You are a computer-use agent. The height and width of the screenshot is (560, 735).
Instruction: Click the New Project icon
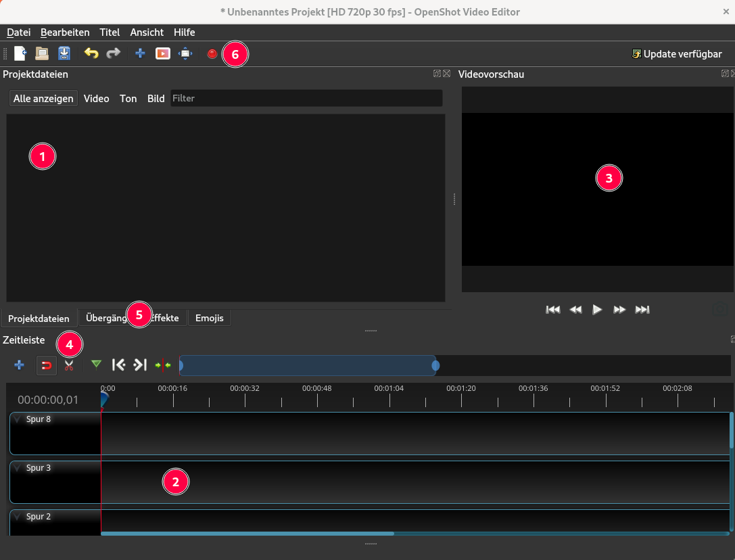(20, 53)
